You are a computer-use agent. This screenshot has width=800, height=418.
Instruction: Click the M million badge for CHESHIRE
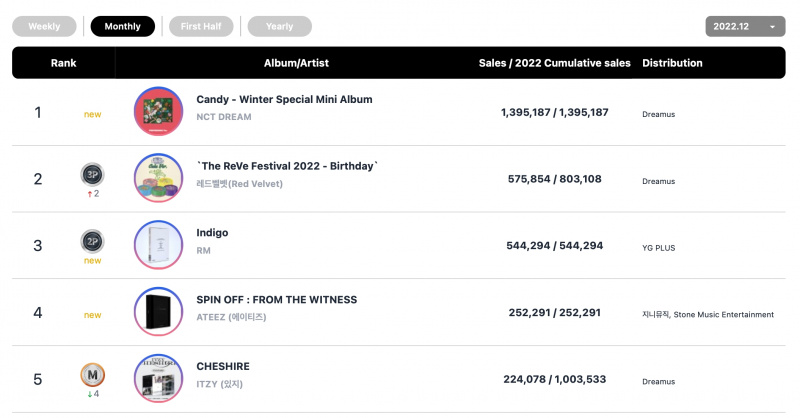tap(92, 375)
